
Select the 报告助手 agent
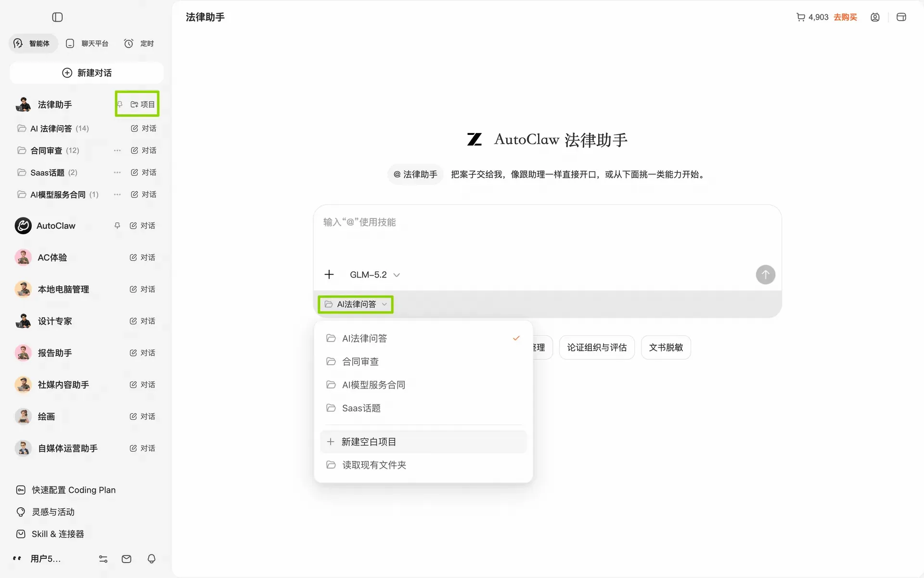pyautogui.click(x=43, y=353)
